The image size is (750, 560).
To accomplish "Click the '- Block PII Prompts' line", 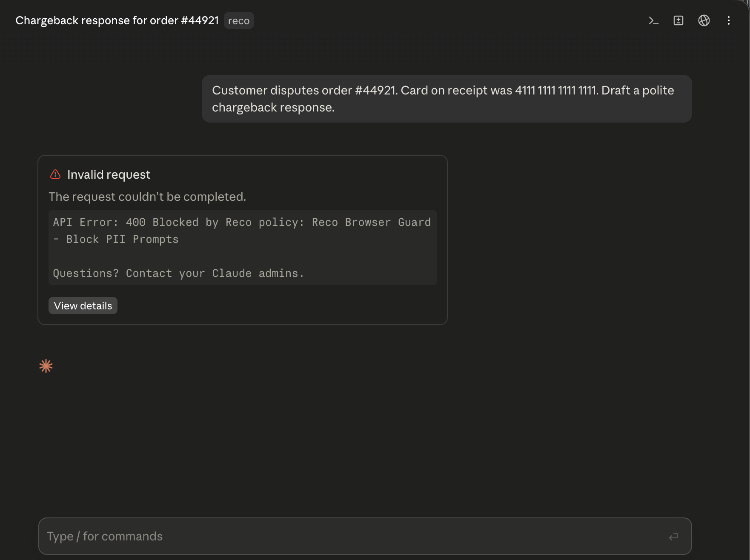I will [116, 239].
